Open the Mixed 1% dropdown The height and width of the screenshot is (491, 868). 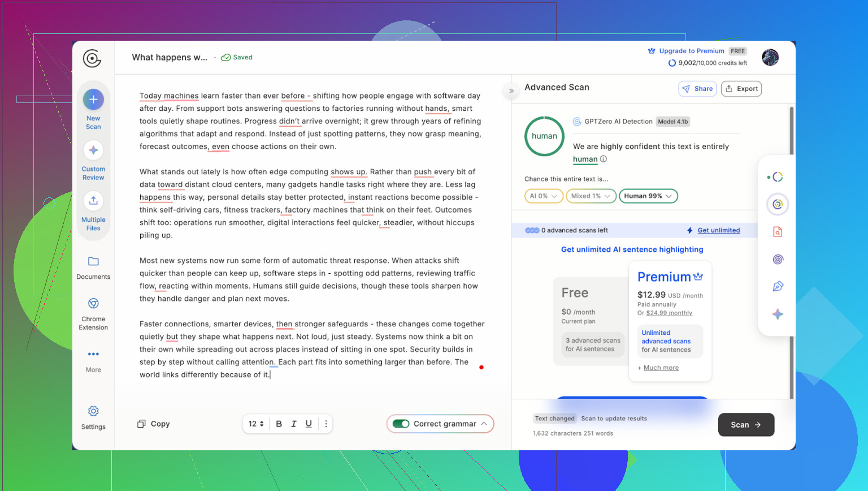(591, 196)
